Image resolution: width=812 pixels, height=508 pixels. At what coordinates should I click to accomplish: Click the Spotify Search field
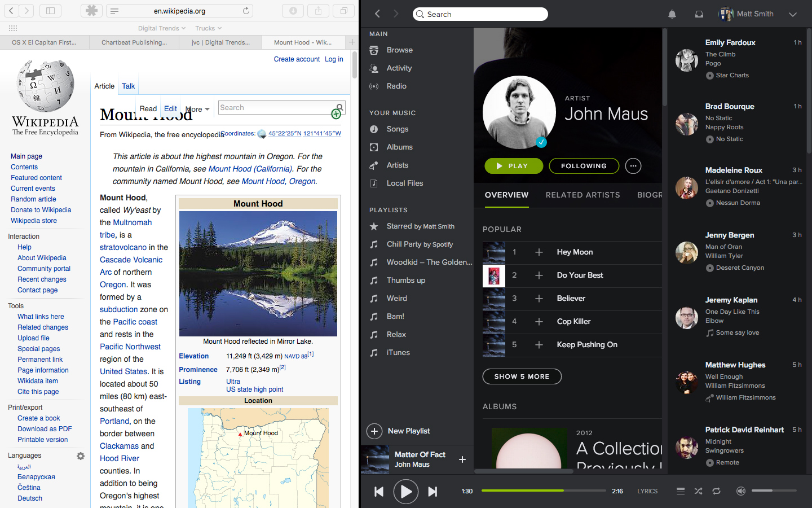(480, 14)
